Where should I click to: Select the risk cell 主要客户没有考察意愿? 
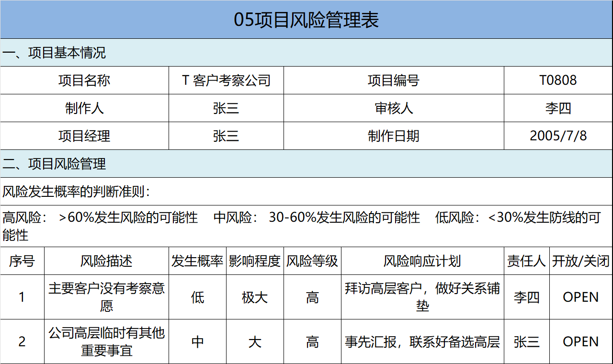(x=106, y=297)
